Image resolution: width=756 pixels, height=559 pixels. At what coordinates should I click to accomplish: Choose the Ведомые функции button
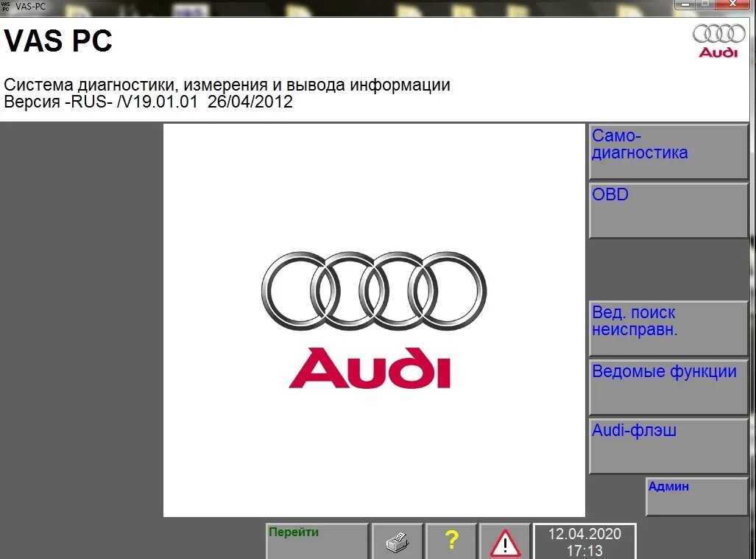[668, 387]
